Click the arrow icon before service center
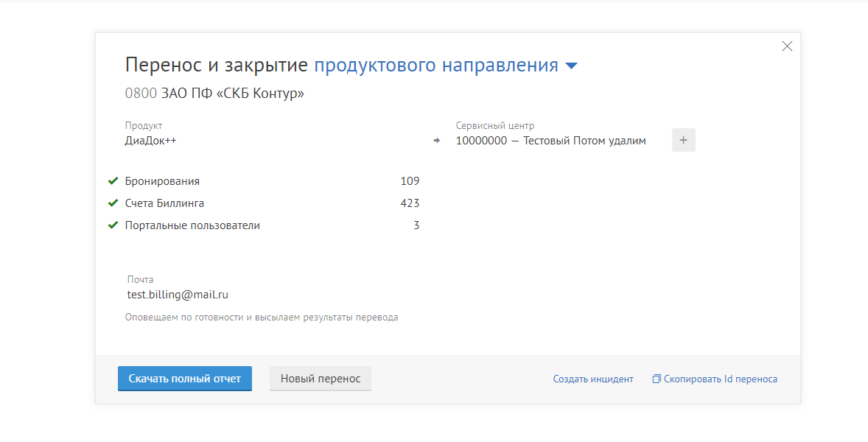 [x=437, y=141]
